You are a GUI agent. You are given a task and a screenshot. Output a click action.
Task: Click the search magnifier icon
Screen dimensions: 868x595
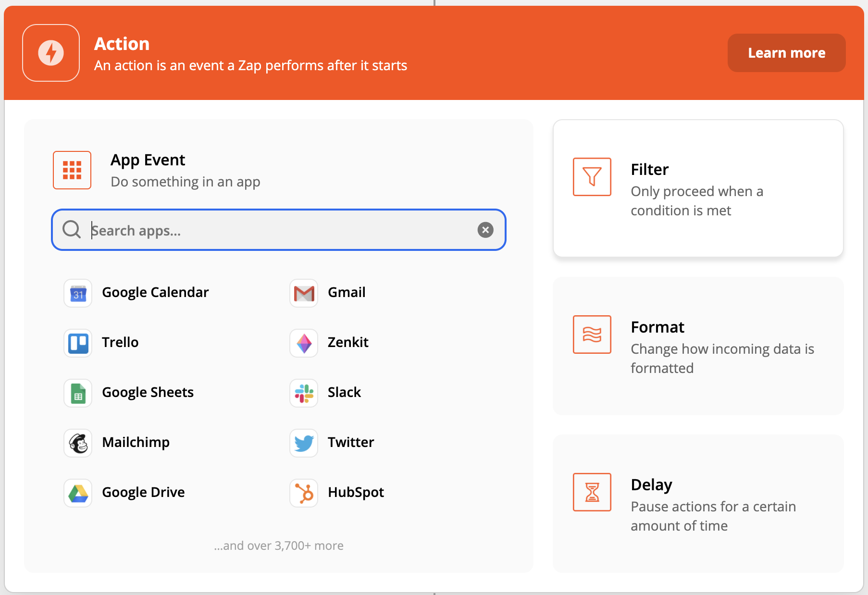72,230
